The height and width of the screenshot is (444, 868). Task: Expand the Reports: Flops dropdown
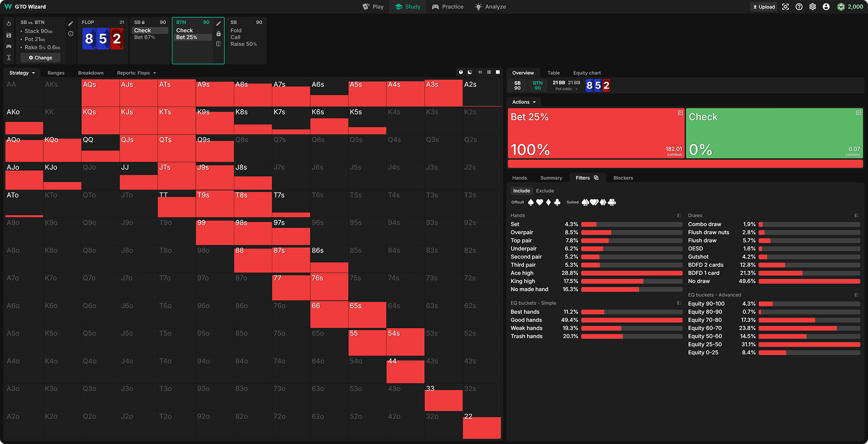point(136,73)
